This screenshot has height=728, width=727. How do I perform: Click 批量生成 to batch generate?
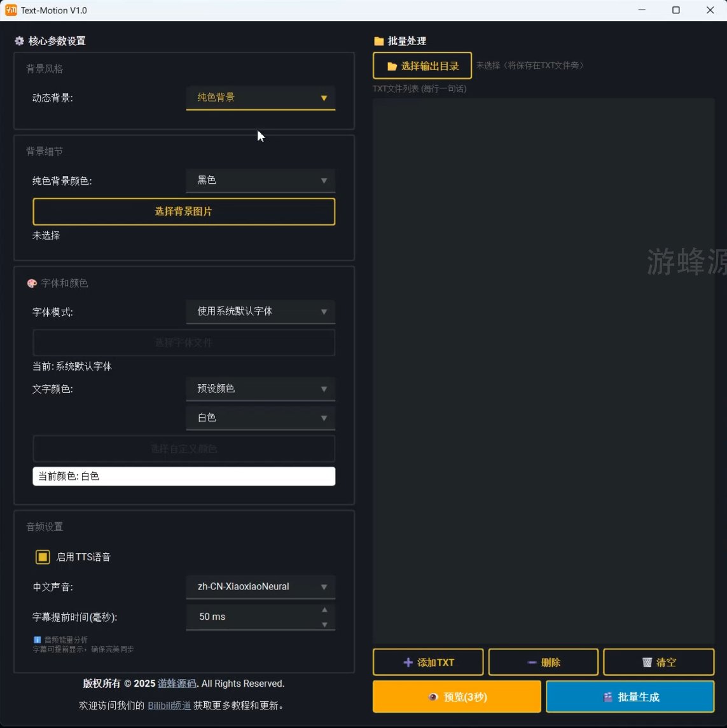[630, 697]
